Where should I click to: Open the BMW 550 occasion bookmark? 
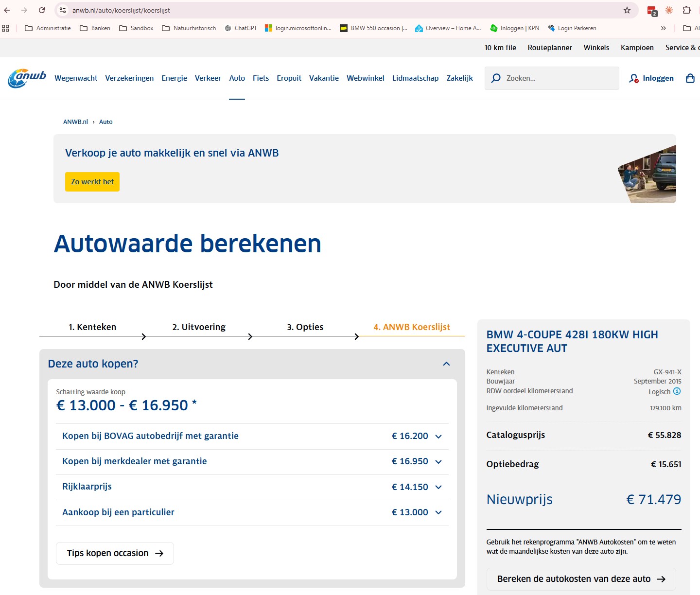point(373,28)
